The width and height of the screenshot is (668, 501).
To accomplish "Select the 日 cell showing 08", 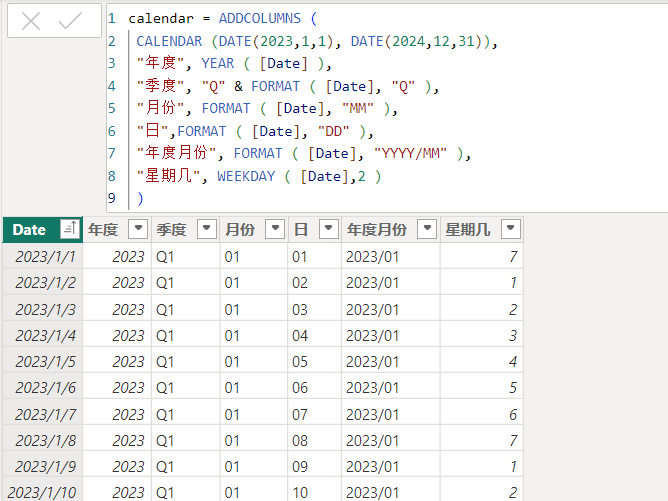I will click(x=314, y=440).
